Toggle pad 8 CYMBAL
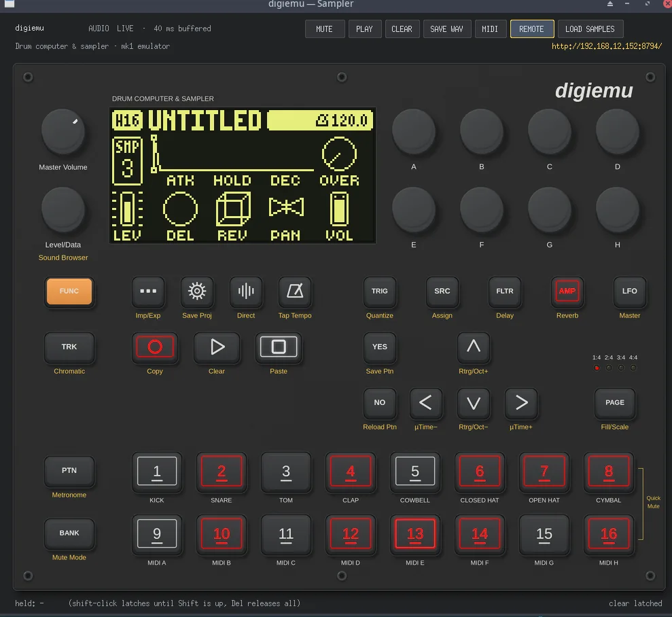Screen dimensions: 672x617 (609, 472)
